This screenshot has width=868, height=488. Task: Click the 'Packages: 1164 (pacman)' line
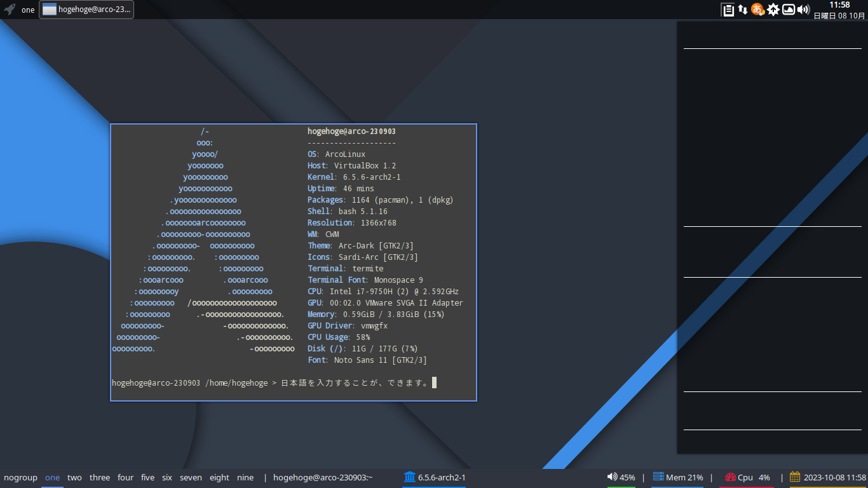[x=381, y=200]
